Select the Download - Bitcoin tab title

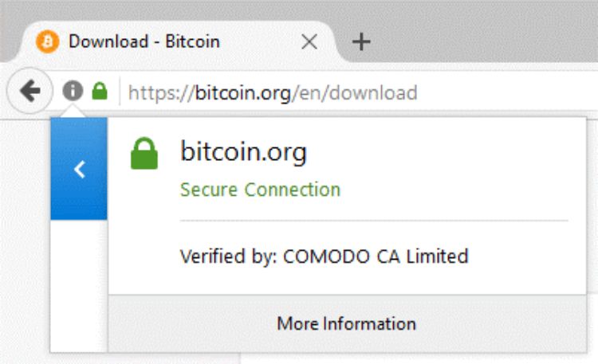coord(144,41)
